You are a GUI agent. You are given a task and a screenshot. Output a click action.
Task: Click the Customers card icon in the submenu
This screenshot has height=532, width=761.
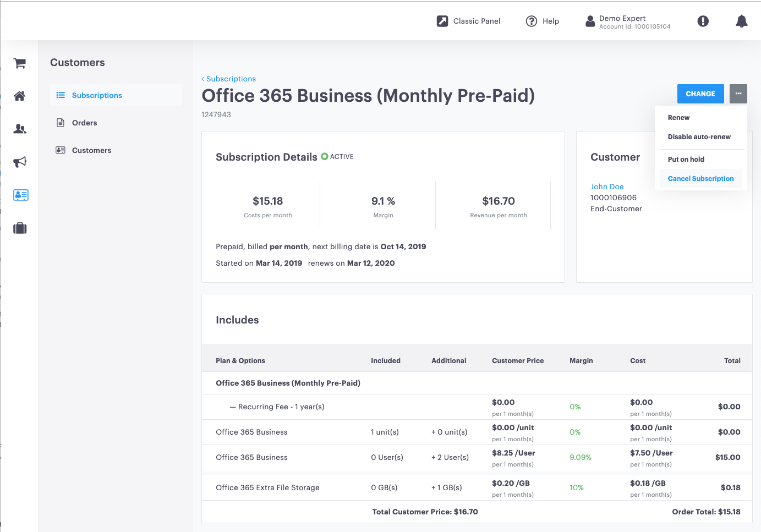[x=61, y=150]
